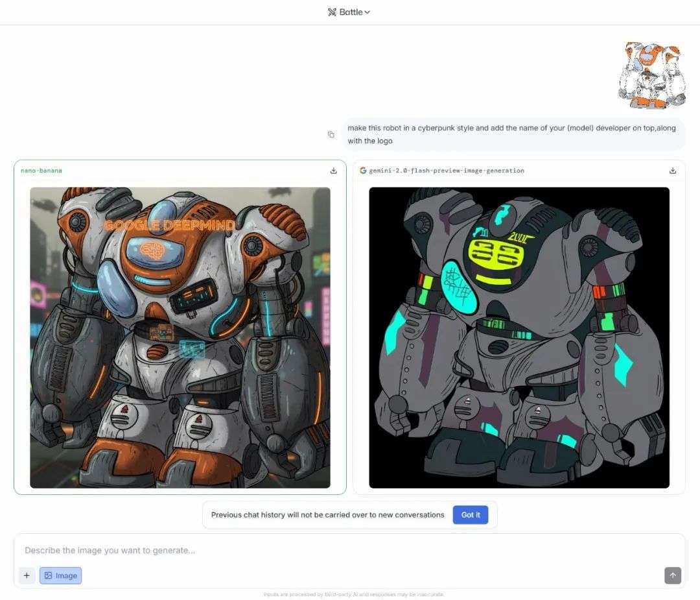700x600 pixels.
Task: Click the plus attachment button
Action: (27, 575)
